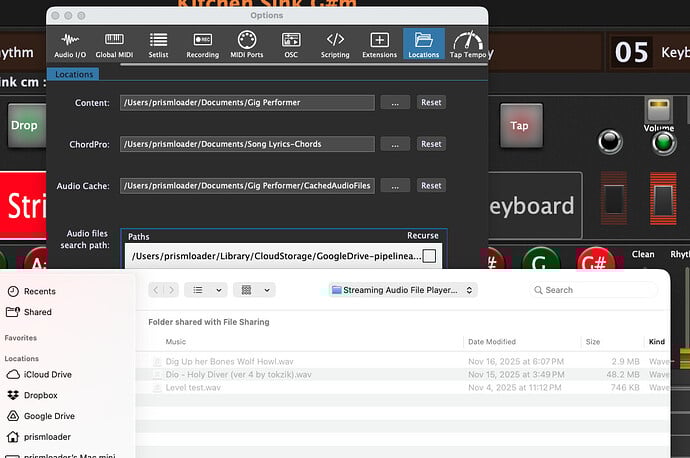
Task: Open the Global MIDI settings
Action: [112, 45]
